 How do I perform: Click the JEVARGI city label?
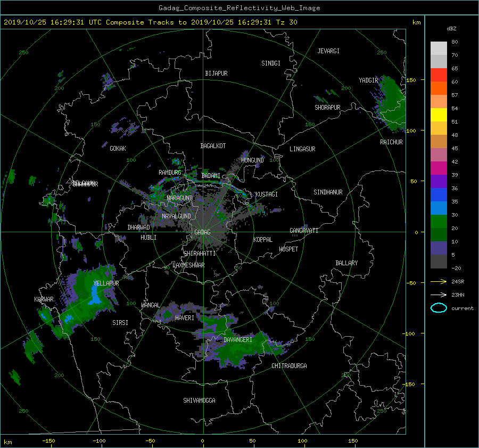pos(328,51)
